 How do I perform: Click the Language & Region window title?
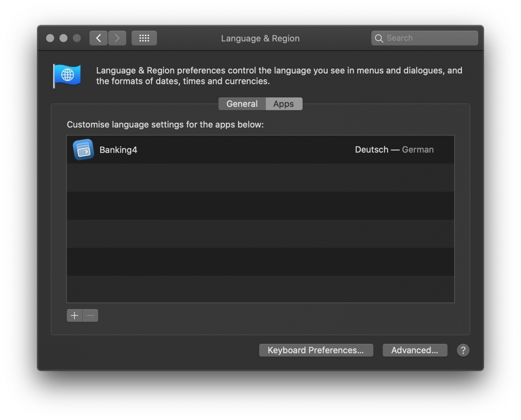[x=260, y=38]
